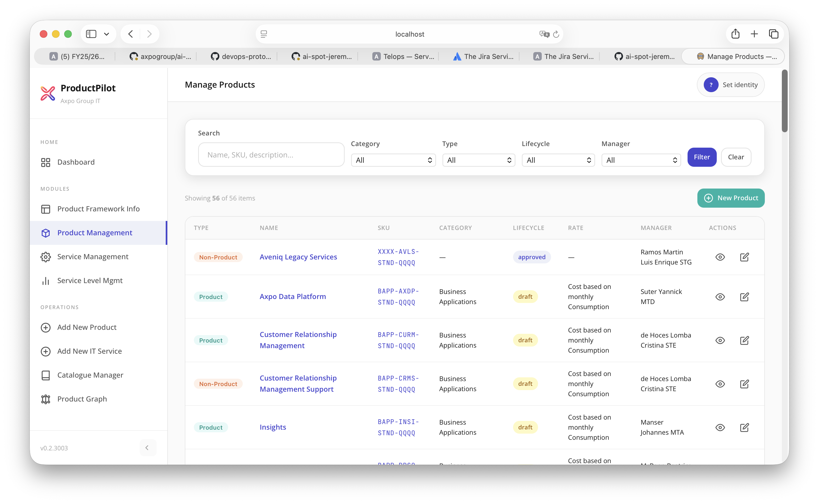Viewport: 819px width, 504px height.
Task: Click SKU BAPP-AXDP-STND-QQQQ
Action: click(x=398, y=297)
